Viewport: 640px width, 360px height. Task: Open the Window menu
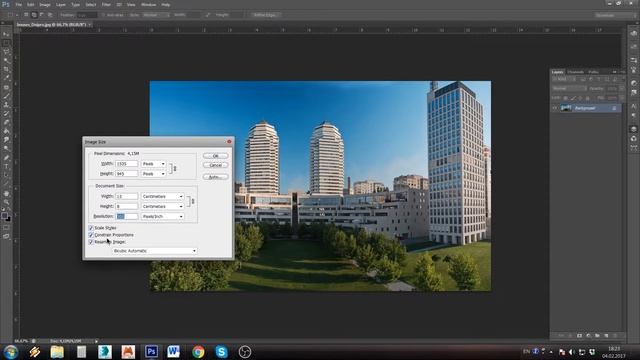(148, 4)
